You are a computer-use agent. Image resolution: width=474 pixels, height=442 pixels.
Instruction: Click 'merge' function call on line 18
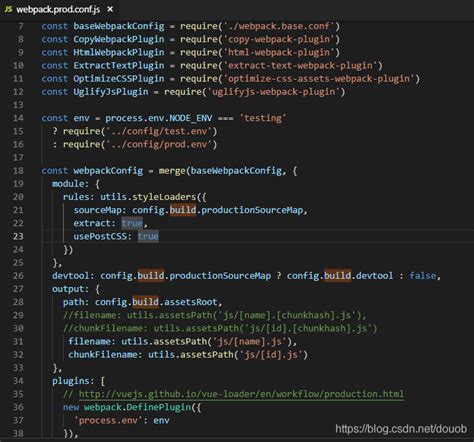(x=172, y=171)
